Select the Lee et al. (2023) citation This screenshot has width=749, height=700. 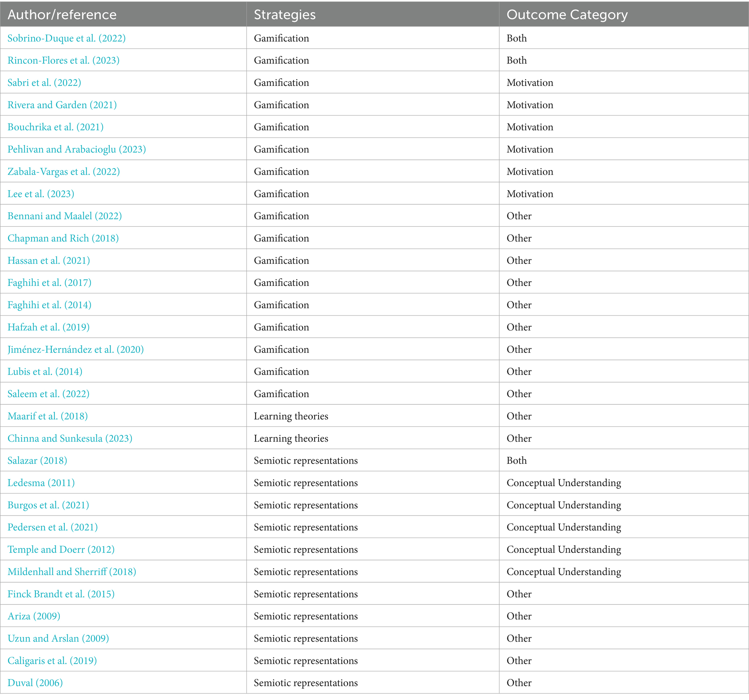pyautogui.click(x=41, y=193)
